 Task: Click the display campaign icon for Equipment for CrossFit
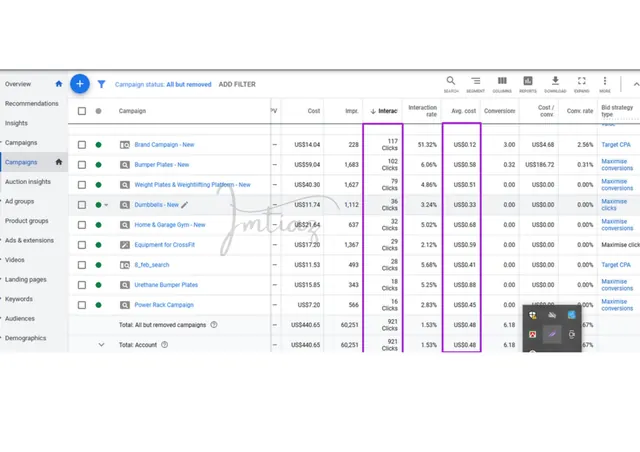click(124, 245)
